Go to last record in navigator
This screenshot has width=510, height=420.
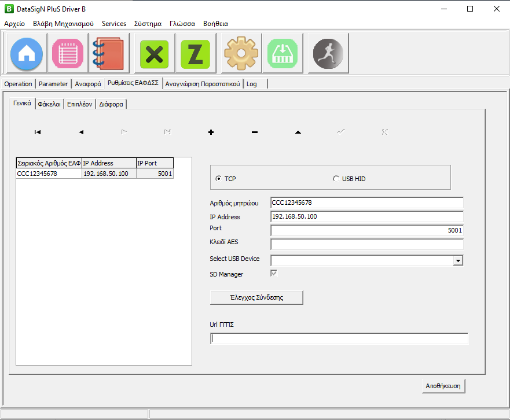click(167, 132)
